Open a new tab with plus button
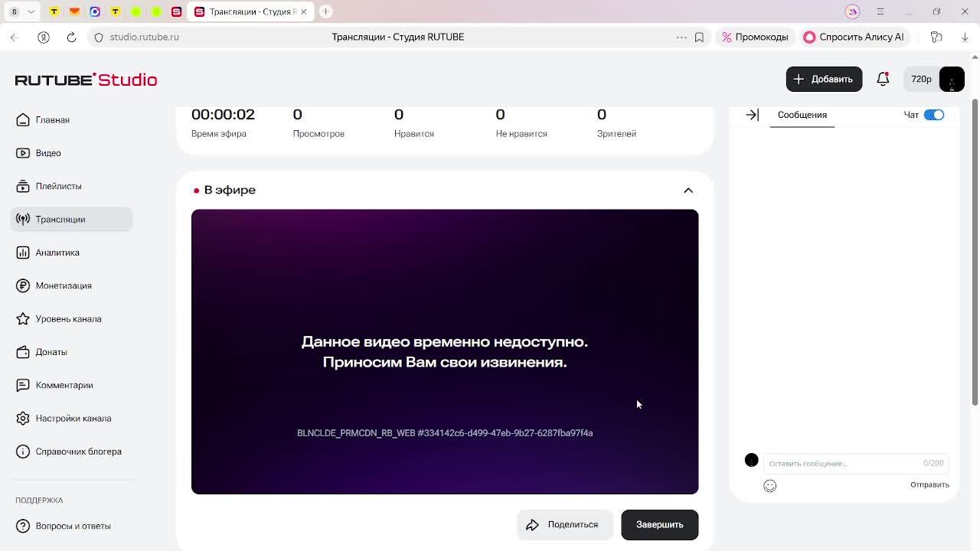The height and width of the screenshot is (551, 980). click(325, 11)
